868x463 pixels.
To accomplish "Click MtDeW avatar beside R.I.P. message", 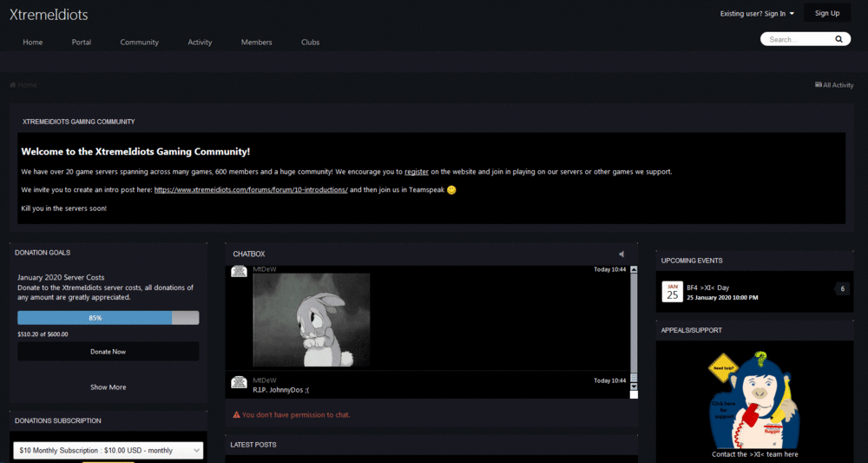I will click(x=239, y=382).
